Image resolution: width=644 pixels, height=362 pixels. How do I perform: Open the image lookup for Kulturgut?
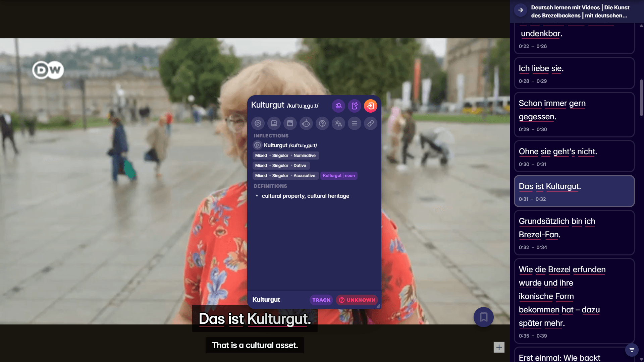pos(274,123)
